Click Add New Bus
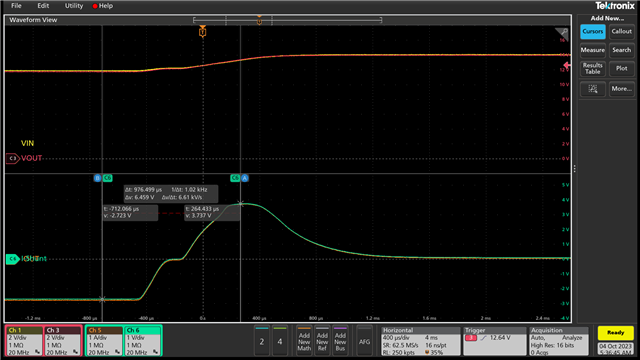This screenshot has width=640, height=360. (x=340, y=341)
